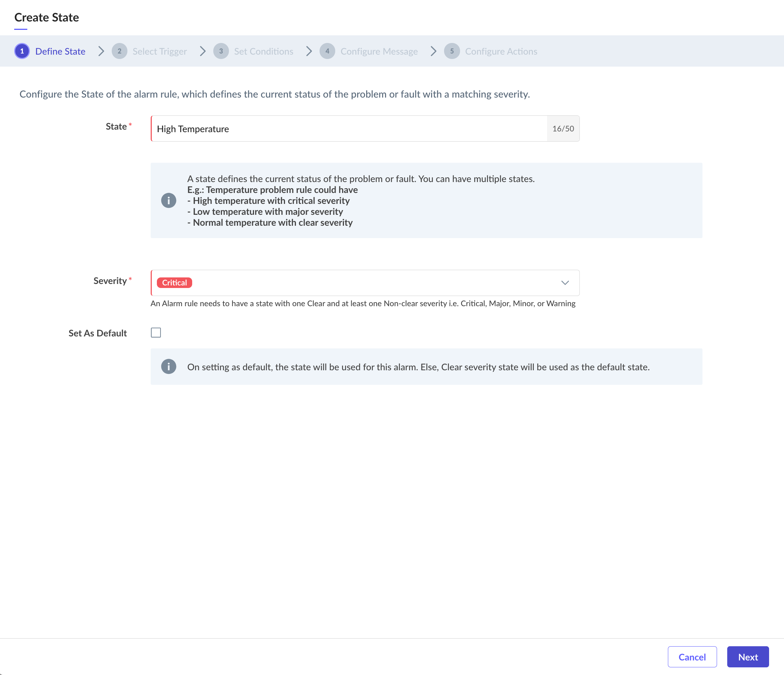Click the step 3 number circle

click(x=221, y=51)
